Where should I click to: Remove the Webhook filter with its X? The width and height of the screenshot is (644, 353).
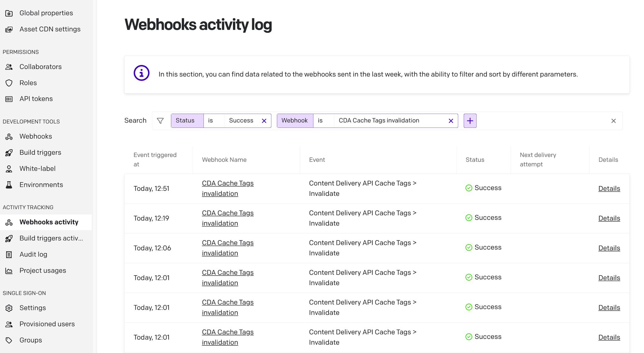click(x=451, y=121)
